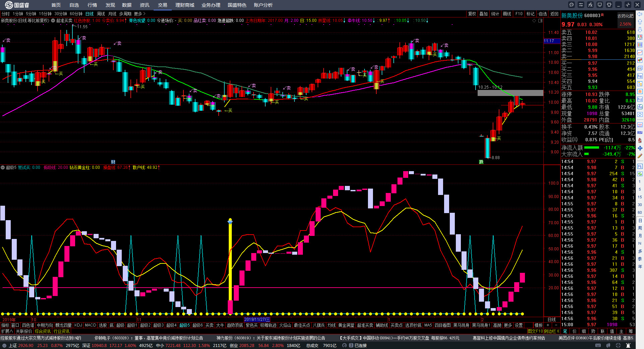The height and width of the screenshot is (349, 644).
Task: Toggle the side panel icon above chart
Action: 540,20
